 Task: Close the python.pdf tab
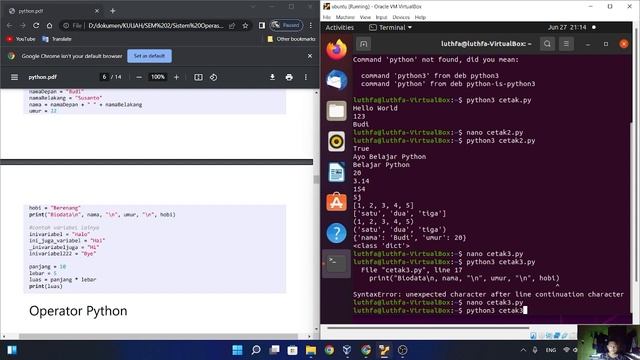point(97,11)
